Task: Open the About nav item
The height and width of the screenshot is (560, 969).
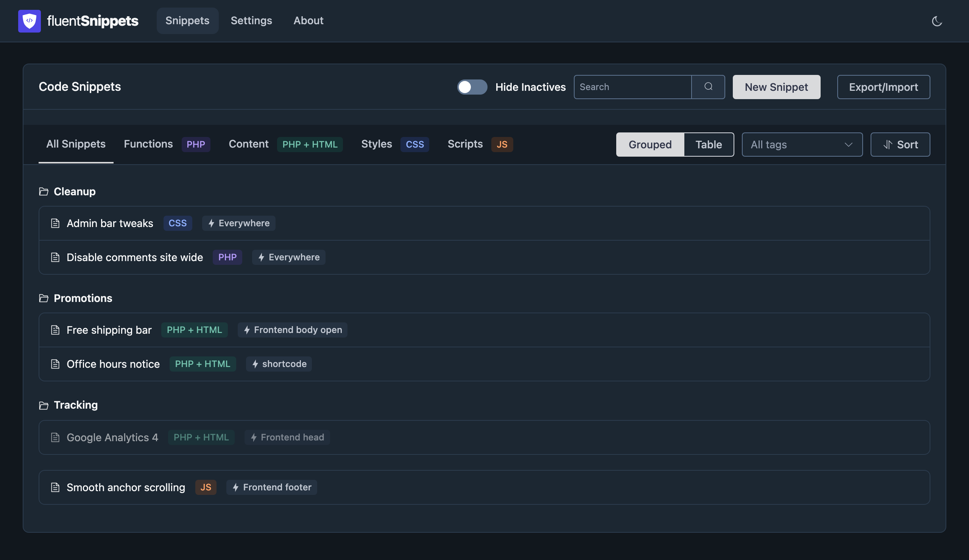Action: [x=308, y=21]
